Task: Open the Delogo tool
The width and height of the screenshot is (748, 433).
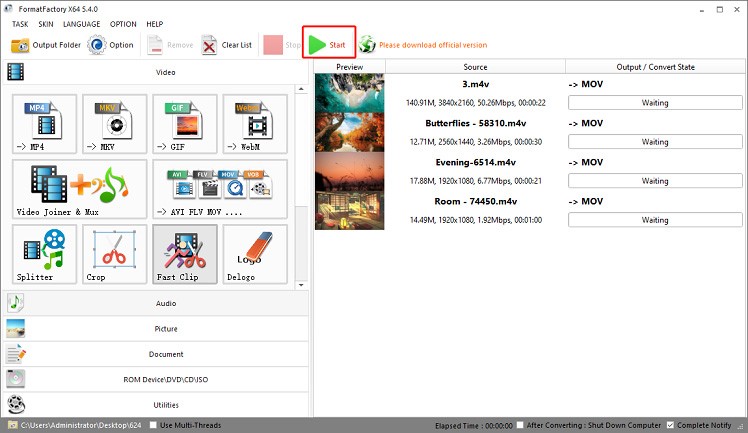Action: [x=255, y=255]
